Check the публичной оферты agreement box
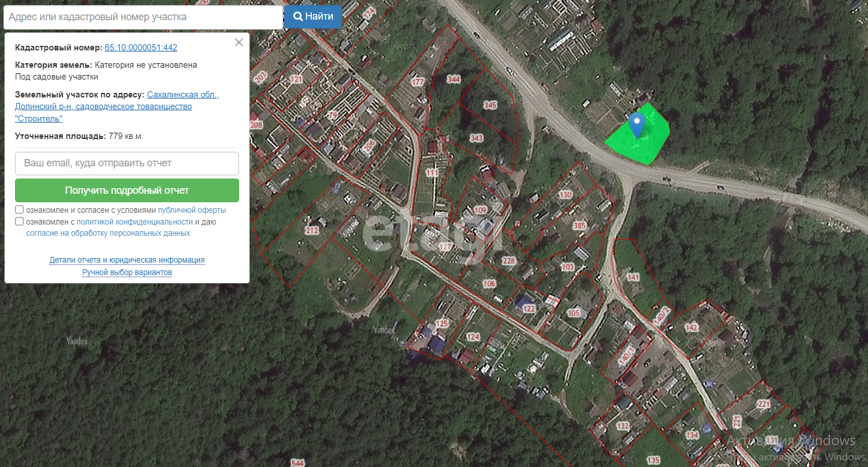Image resolution: width=868 pixels, height=467 pixels. [20, 210]
